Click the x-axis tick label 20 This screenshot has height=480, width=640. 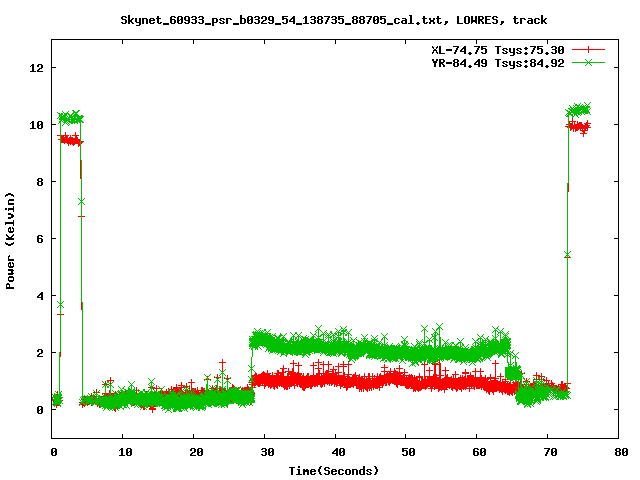[x=196, y=452]
